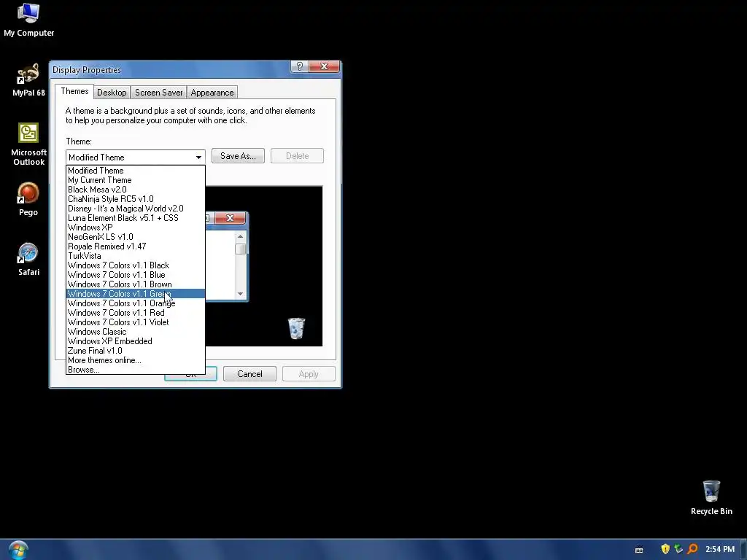
Task: Click the Apply button
Action: [309, 374]
